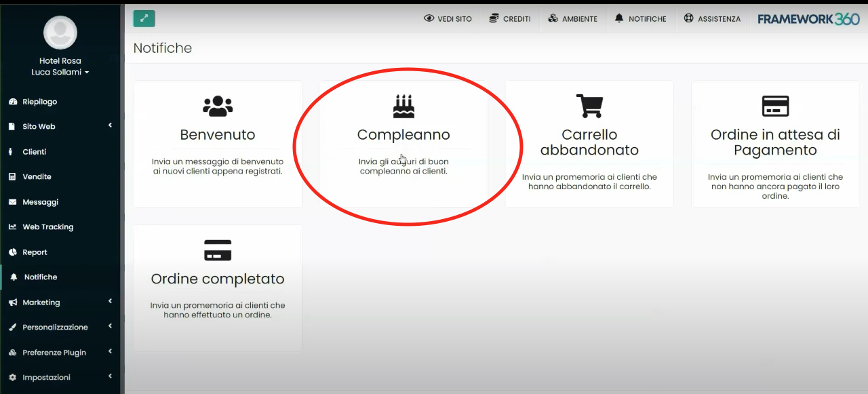Image resolution: width=868 pixels, height=394 pixels.
Task: Click the Personalizzazione brush icon
Action: click(x=12, y=328)
